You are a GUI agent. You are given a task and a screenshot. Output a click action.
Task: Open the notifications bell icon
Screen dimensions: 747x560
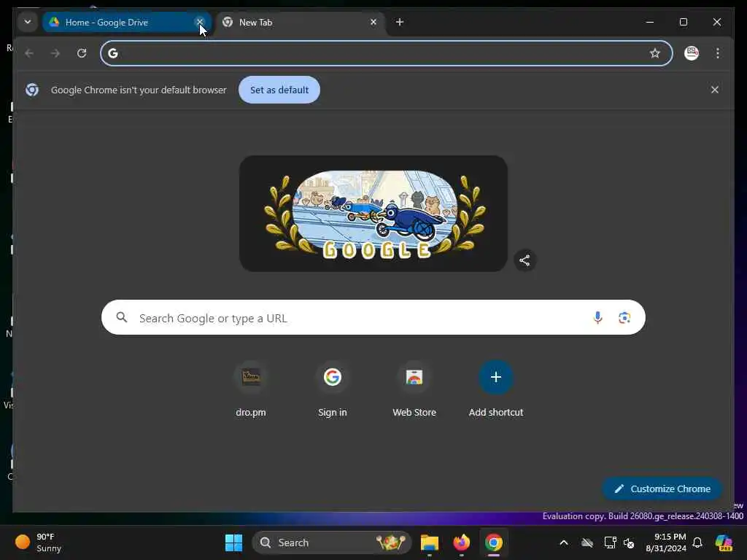(697, 542)
